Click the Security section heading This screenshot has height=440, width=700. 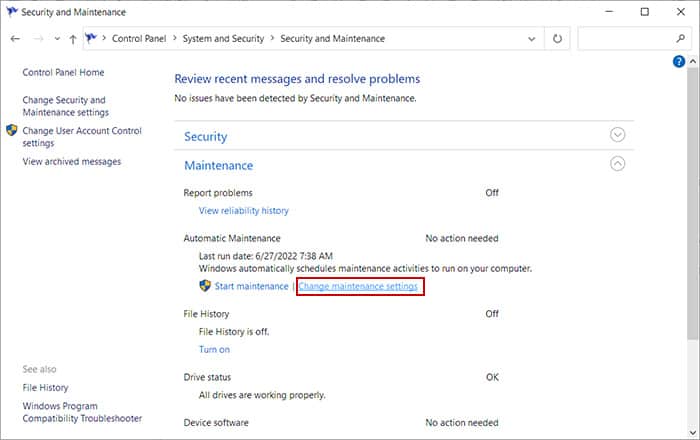click(x=206, y=137)
